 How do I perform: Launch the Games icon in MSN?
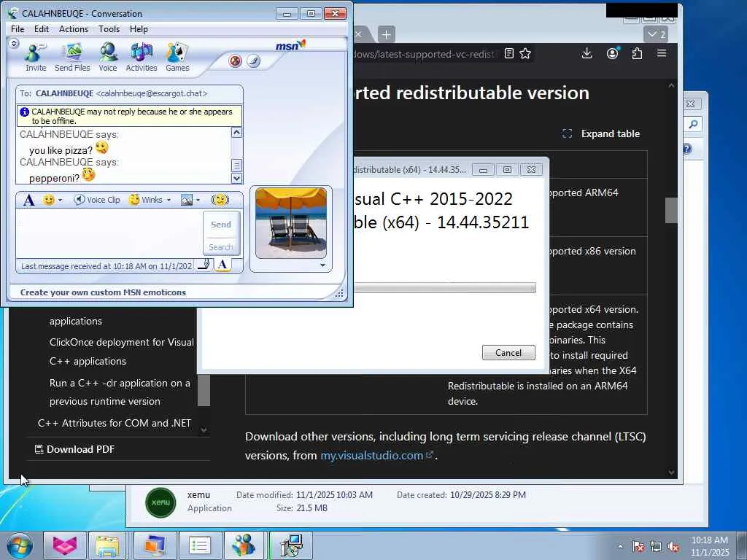coord(177,57)
